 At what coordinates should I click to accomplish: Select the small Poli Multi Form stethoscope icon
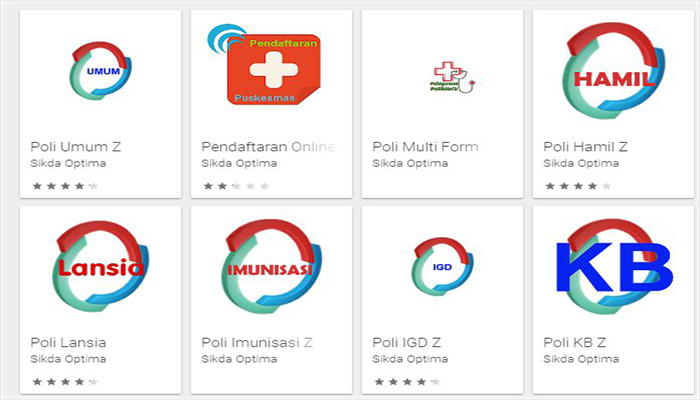pos(452,78)
